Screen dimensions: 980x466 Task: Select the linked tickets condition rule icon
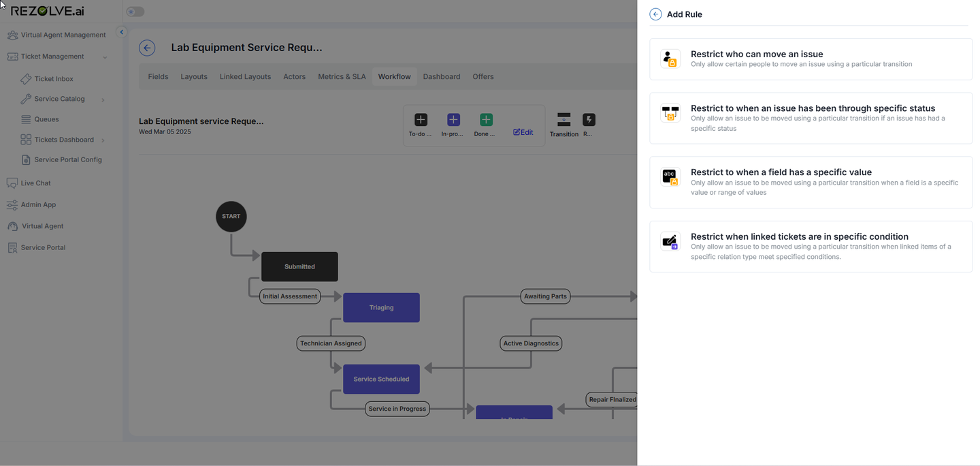point(670,241)
